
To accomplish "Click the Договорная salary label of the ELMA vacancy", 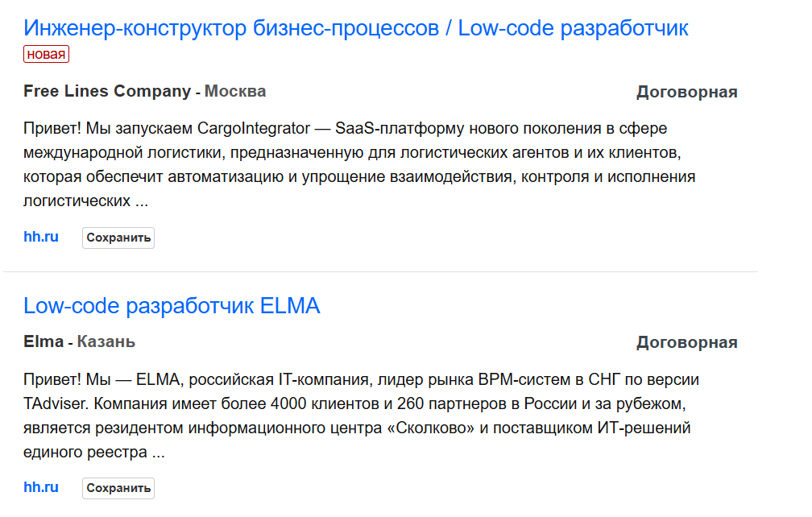I will tap(687, 341).
